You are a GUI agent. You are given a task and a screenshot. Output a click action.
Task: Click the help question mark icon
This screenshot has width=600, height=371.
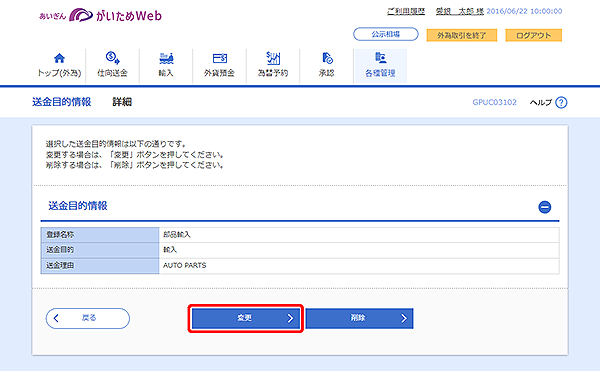coord(561,103)
